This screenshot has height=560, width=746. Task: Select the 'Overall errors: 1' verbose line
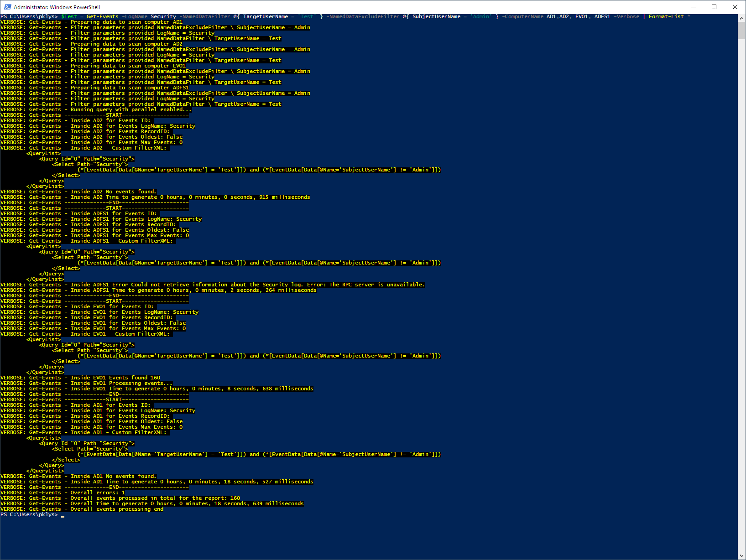pyautogui.click(x=62, y=493)
